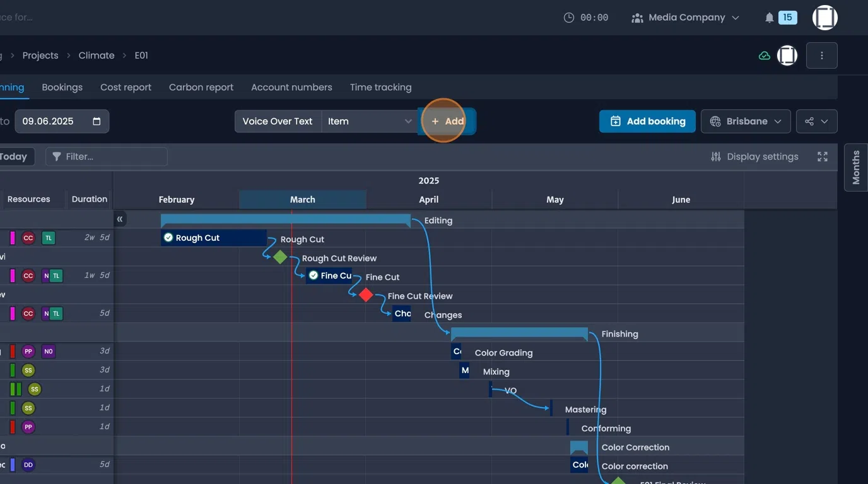Switch to the Carbon report tab
Viewport: 868px width, 484px height.
[201, 88]
